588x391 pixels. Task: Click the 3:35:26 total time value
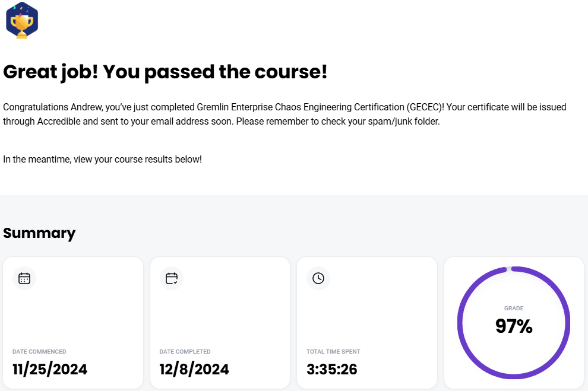point(332,369)
